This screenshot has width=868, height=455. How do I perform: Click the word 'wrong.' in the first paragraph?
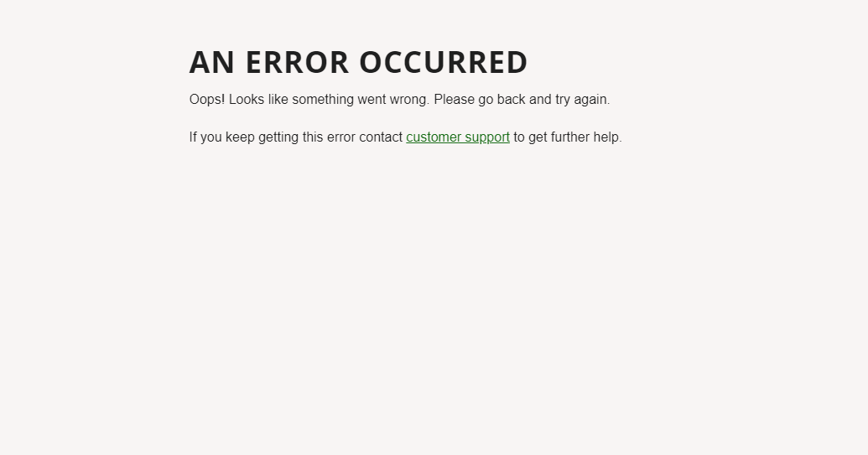point(409,100)
